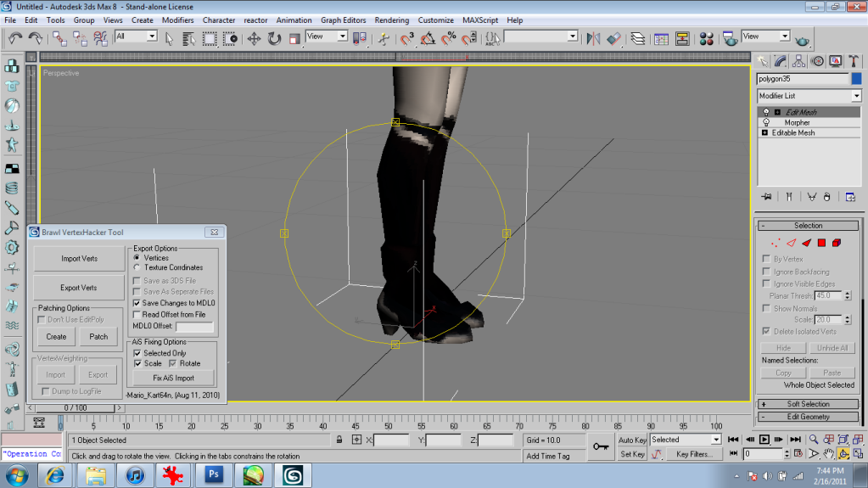The width and height of the screenshot is (868, 488).
Task: Choose Rectangular Selection Region tool
Action: click(210, 38)
